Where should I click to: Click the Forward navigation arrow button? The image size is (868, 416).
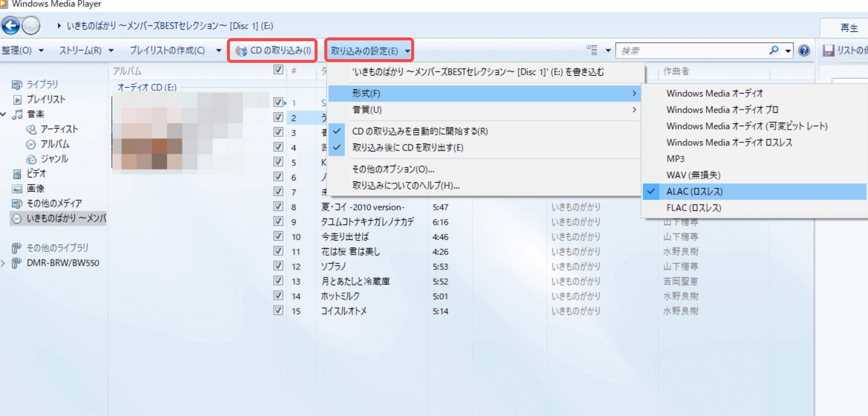(31, 25)
